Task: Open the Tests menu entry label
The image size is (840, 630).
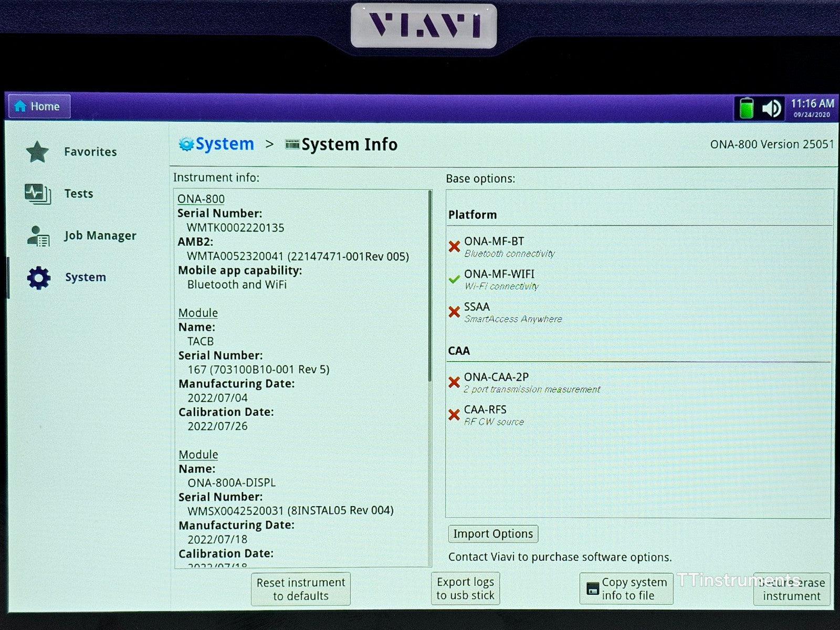Action: [x=78, y=194]
